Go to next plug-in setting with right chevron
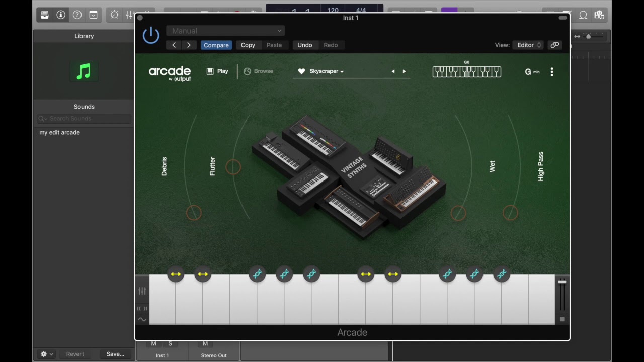Screen dimensions: 644x362 click(189, 45)
